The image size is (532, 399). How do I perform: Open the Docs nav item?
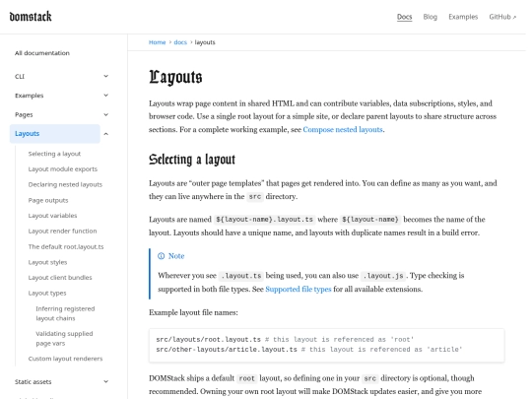(405, 17)
